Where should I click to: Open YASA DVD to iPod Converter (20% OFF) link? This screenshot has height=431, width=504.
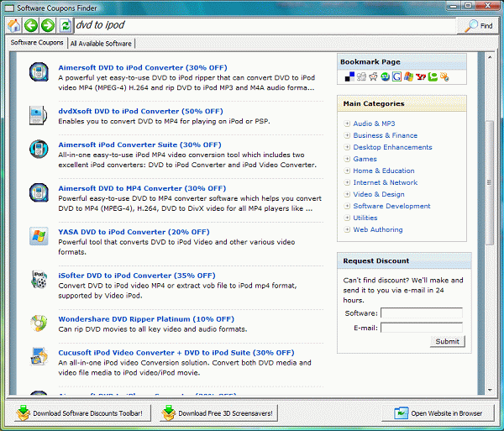click(x=134, y=232)
